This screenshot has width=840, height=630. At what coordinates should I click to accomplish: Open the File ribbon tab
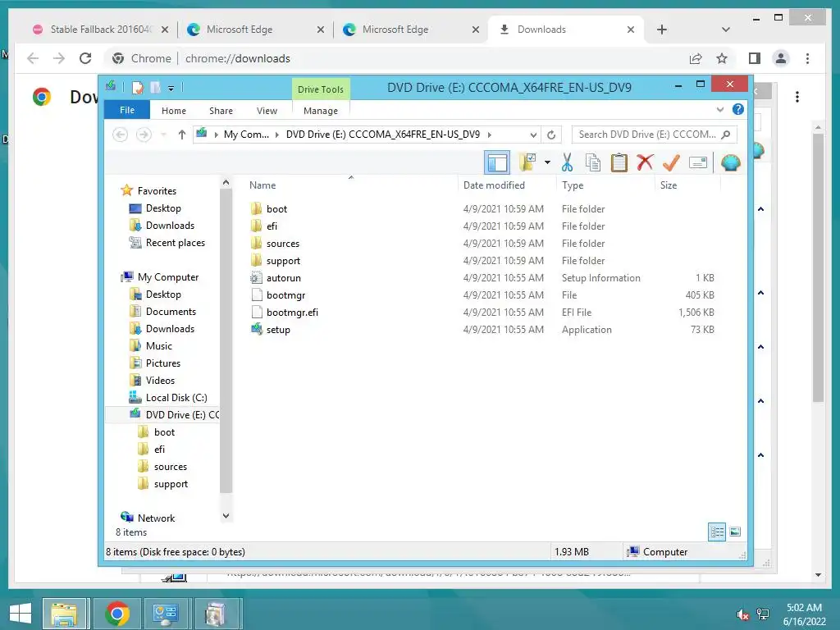coord(127,111)
